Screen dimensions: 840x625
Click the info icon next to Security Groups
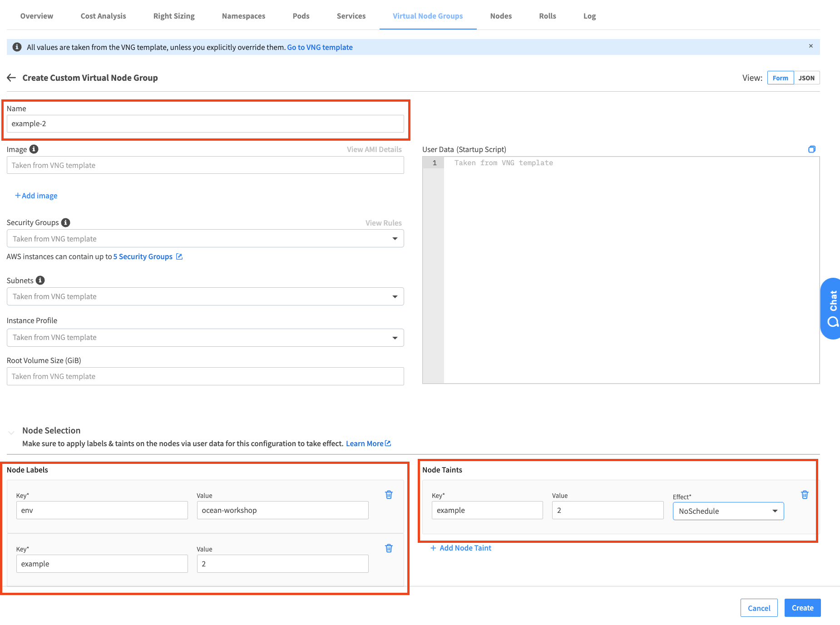pos(66,222)
